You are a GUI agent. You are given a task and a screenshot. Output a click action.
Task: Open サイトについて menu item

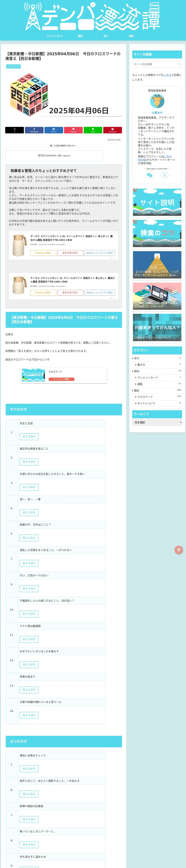(x=55, y=36)
